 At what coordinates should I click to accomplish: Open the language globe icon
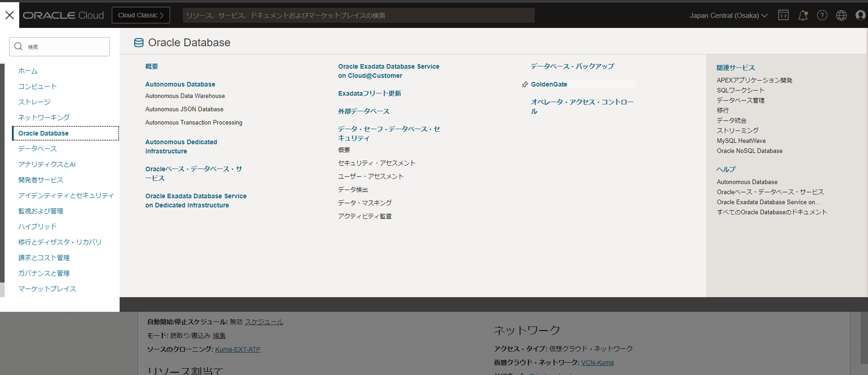[841, 15]
